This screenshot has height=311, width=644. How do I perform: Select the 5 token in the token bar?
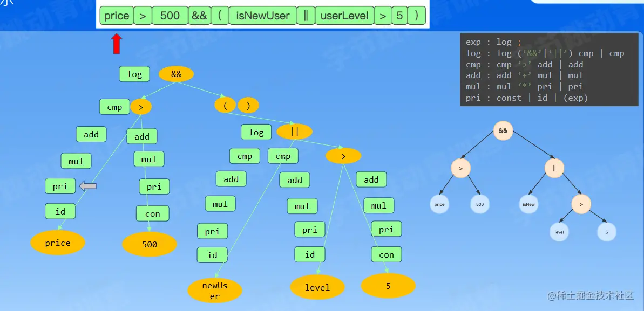(x=399, y=16)
